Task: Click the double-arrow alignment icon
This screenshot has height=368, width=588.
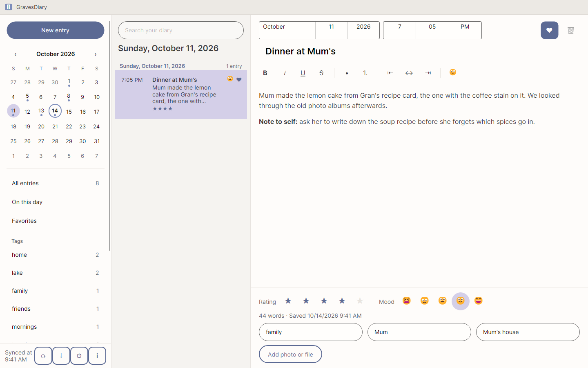Action: 409,73
